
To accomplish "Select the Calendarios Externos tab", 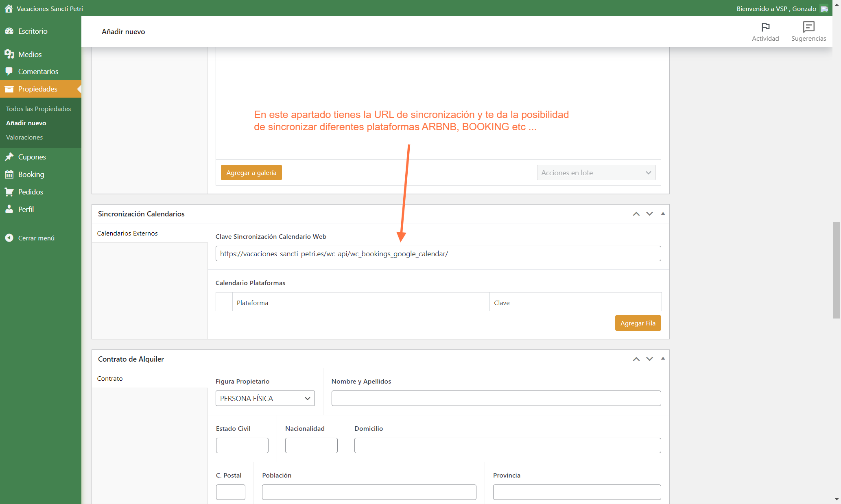I will [x=150, y=233].
